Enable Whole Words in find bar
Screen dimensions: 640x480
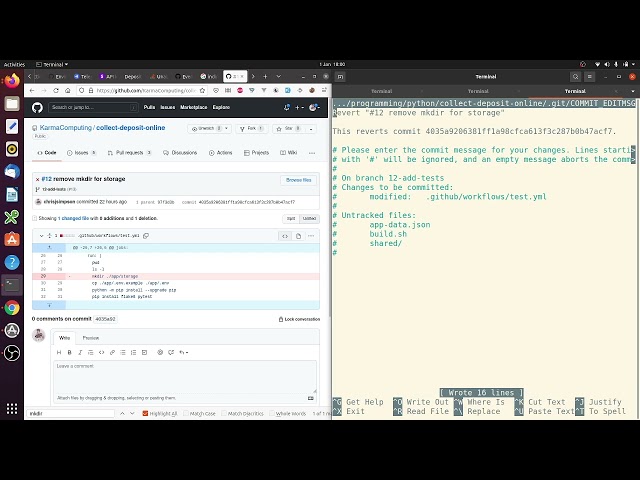click(x=287, y=413)
